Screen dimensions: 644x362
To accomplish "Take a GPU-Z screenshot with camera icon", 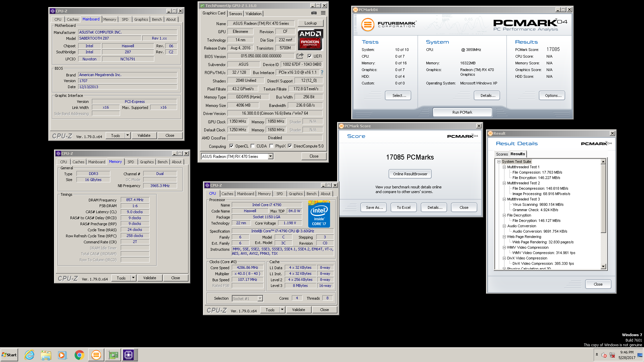I will point(314,13).
